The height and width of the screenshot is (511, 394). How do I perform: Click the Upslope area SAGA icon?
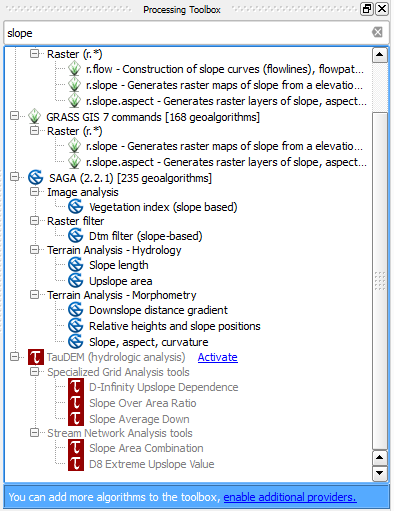[x=76, y=281]
